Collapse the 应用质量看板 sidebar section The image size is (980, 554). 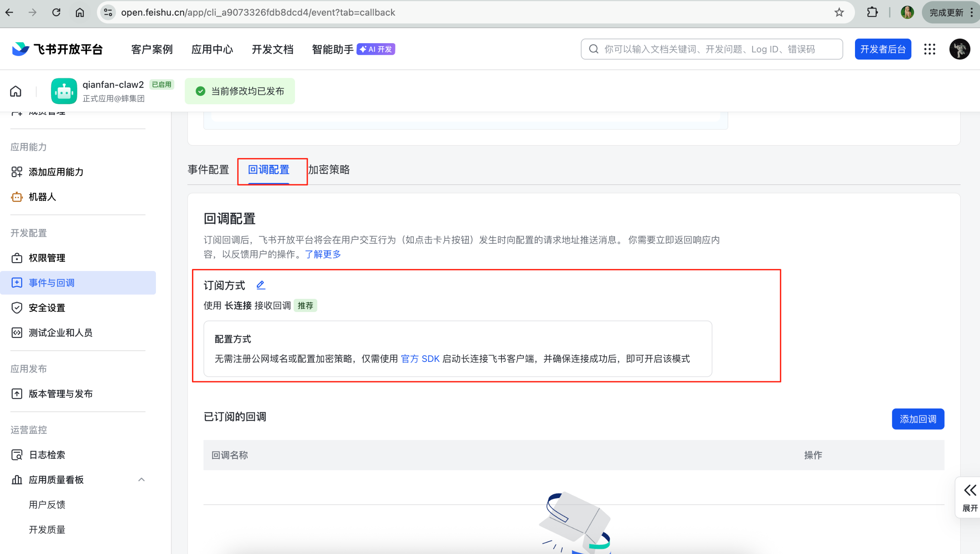141,480
